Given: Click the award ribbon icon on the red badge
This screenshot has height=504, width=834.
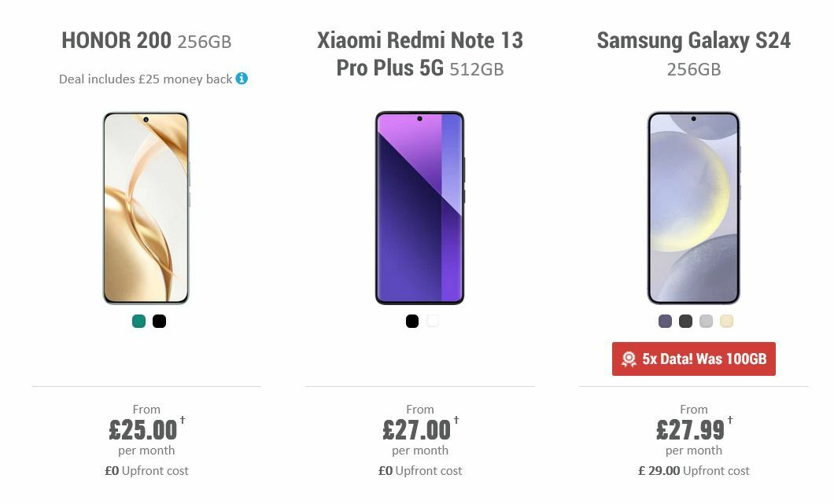Looking at the screenshot, I should click(x=629, y=359).
